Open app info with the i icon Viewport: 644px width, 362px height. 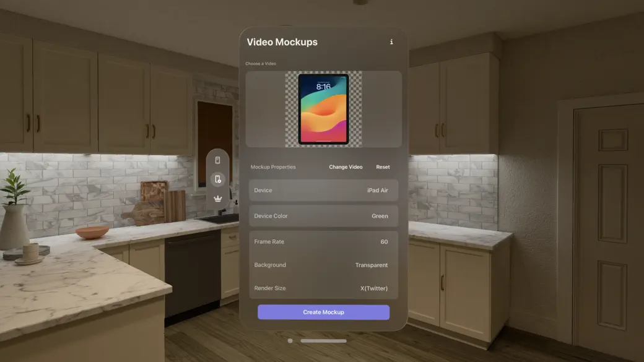[391, 41]
